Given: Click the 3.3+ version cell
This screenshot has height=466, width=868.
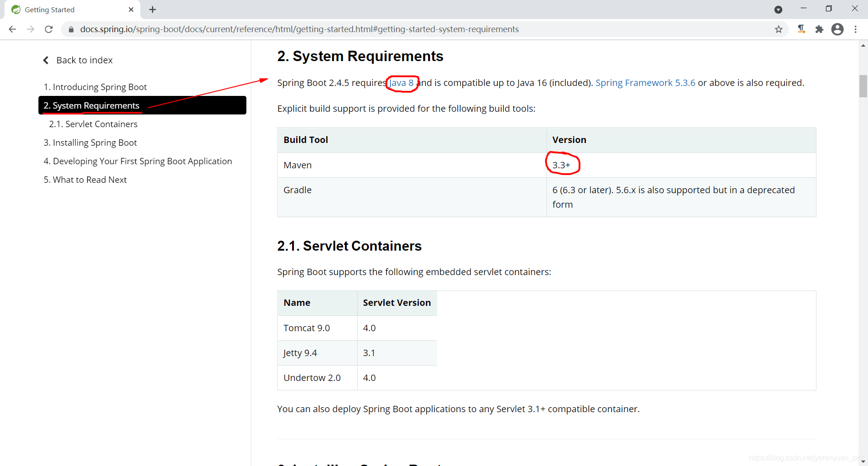Looking at the screenshot, I should tap(681, 165).
